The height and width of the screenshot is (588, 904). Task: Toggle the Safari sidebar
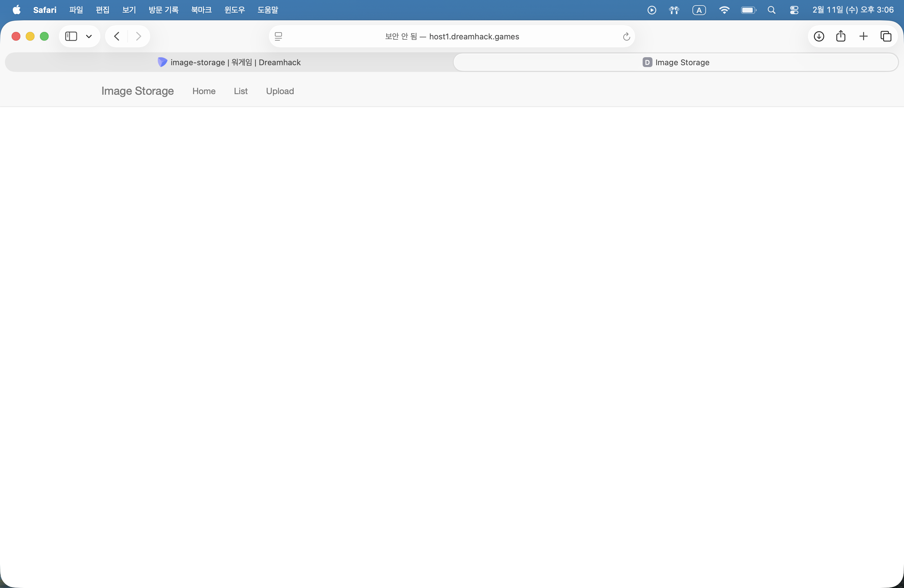point(71,37)
